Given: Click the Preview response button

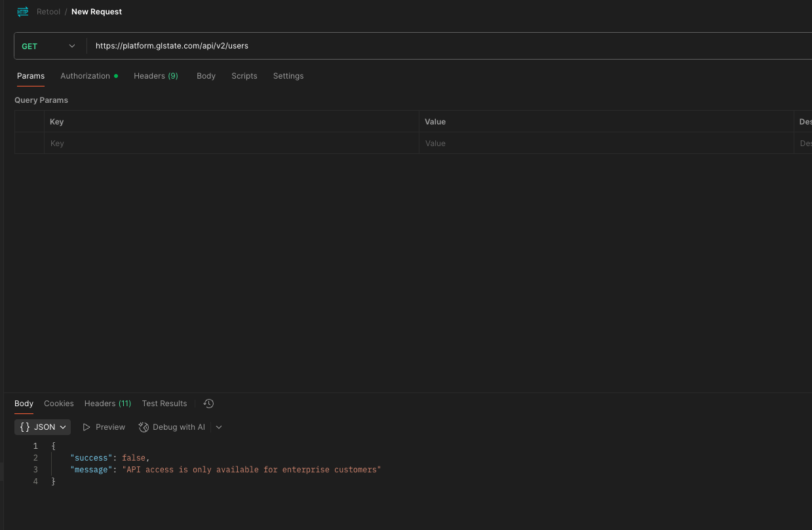Looking at the screenshot, I should coord(104,427).
